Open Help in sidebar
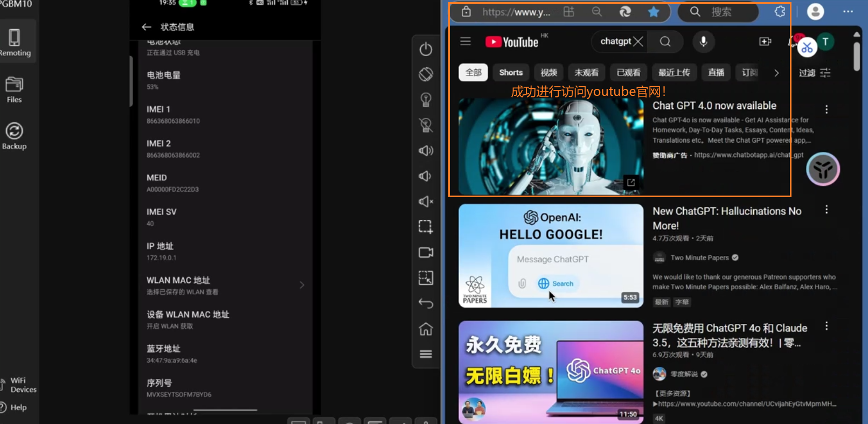This screenshot has width=868, height=424. point(14,407)
